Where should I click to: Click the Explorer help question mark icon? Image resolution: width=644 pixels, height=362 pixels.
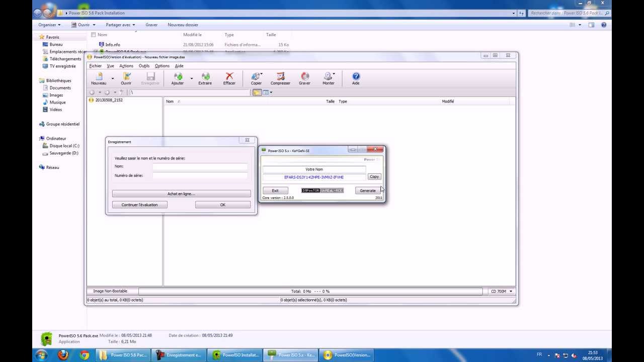(604, 25)
